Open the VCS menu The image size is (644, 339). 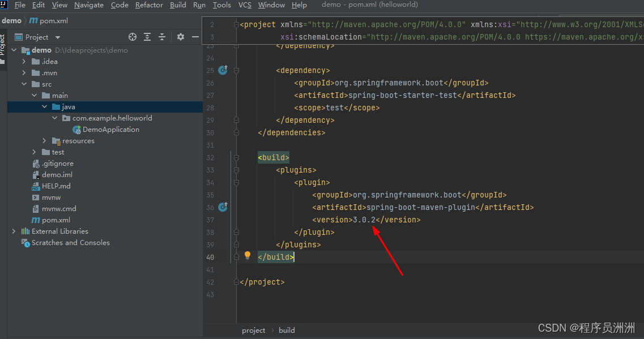tap(245, 5)
